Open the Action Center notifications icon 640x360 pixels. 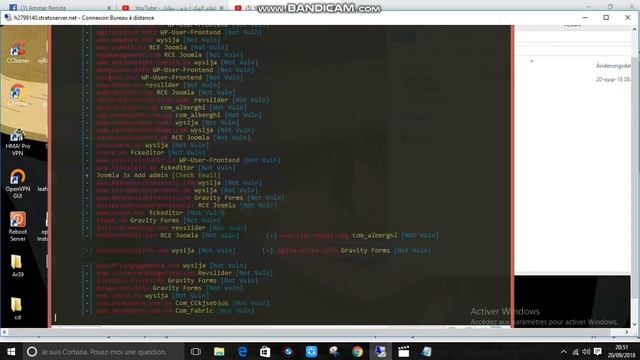coord(598,351)
